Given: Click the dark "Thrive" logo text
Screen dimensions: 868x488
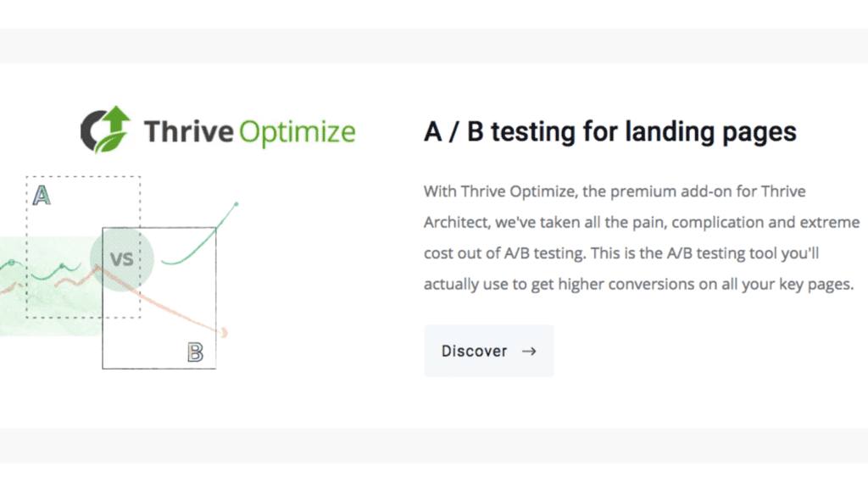Looking at the screenshot, I should [x=189, y=131].
